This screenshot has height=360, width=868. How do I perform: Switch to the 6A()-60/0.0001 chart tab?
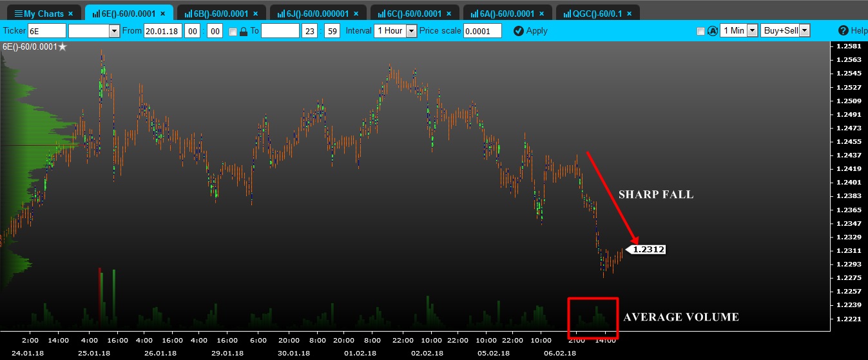(x=508, y=13)
